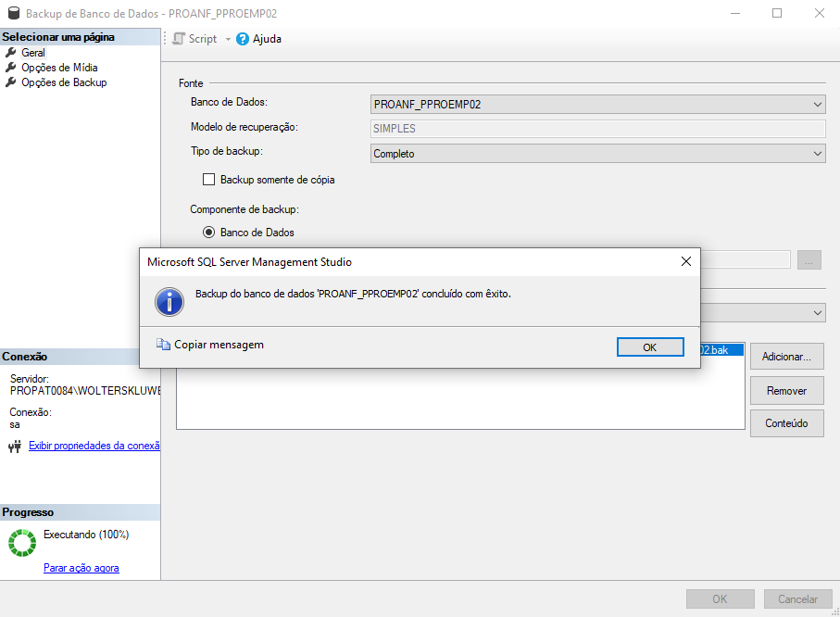Open the Opções de Mídia page
The width and height of the screenshot is (840, 617).
pos(59,68)
